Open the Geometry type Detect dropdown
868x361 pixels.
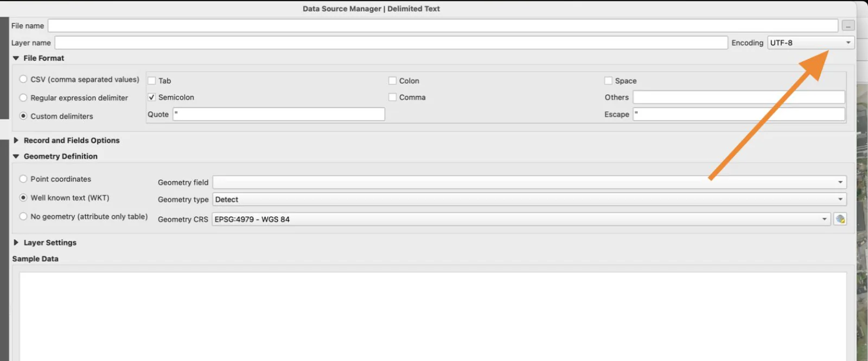529,199
